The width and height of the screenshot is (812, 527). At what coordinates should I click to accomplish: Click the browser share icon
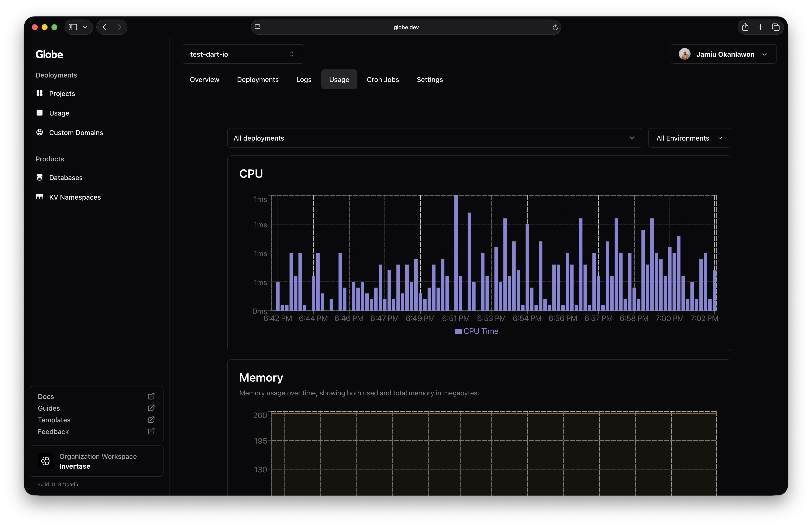click(x=745, y=27)
